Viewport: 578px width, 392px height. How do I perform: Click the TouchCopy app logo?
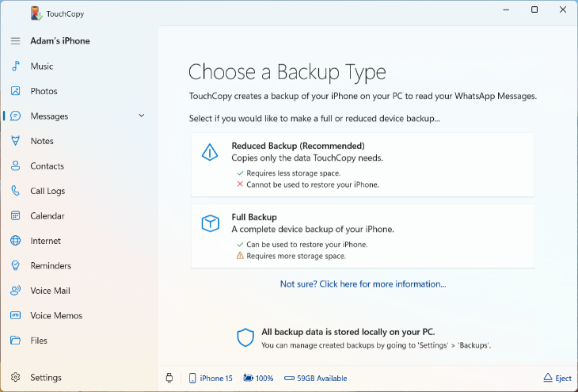click(x=36, y=13)
